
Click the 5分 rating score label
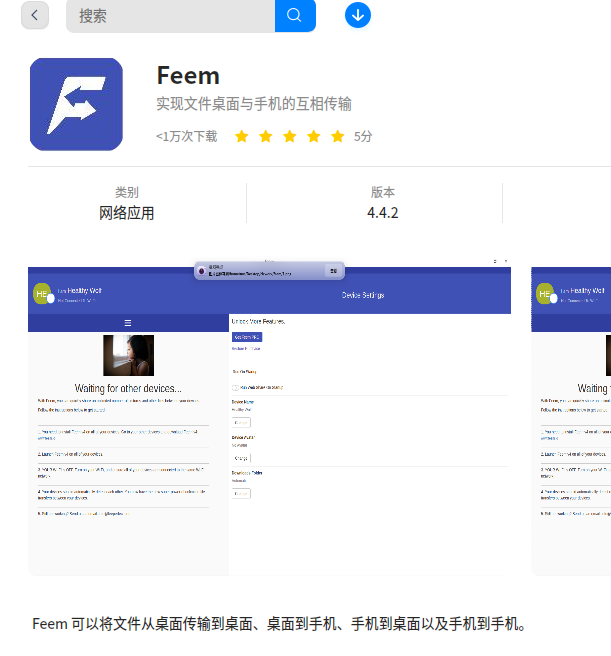[x=363, y=136]
